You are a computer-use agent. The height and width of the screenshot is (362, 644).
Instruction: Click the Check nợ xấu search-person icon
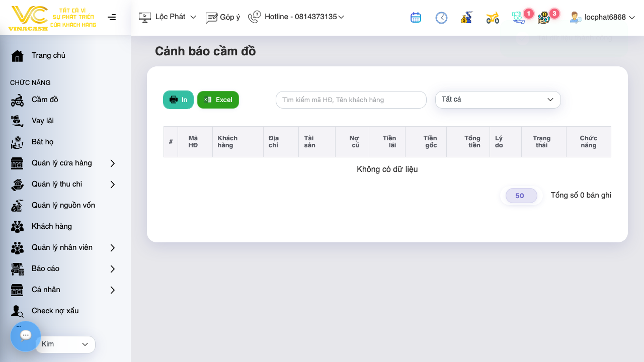tap(18, 311)
